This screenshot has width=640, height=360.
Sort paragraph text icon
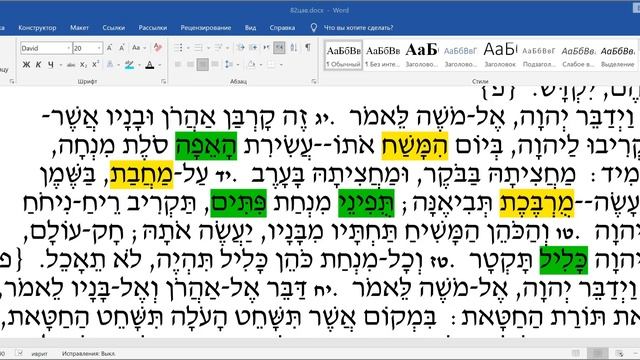coord(294,48)
